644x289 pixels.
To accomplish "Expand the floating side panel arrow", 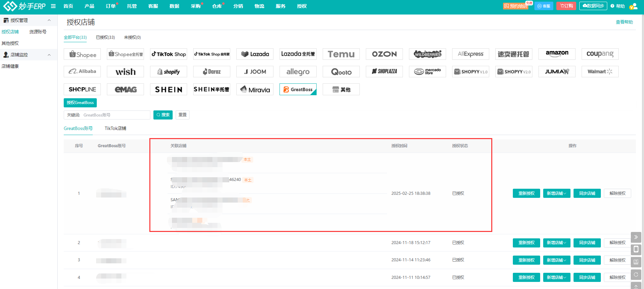I will click(x=636, y=237).
